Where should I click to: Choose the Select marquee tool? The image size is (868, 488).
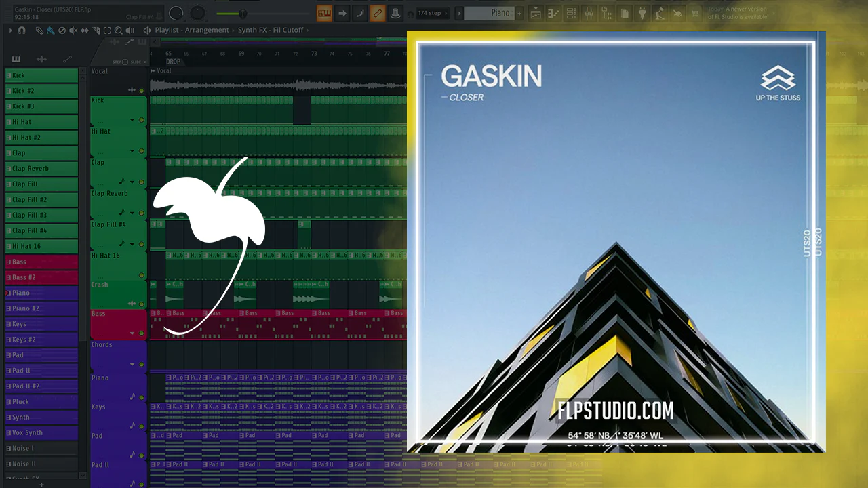107,30
